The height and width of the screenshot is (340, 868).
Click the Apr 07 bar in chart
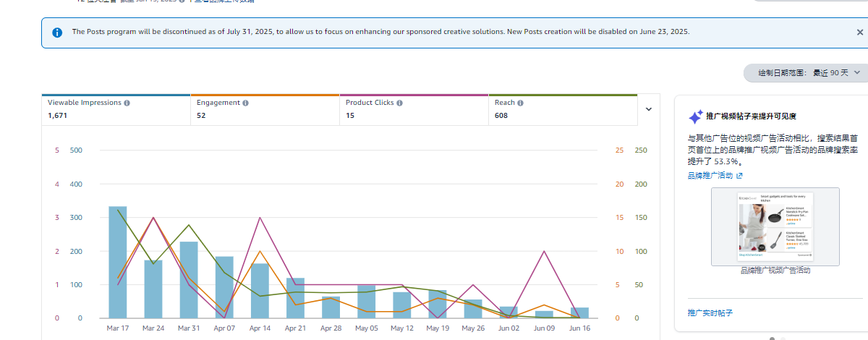[224, 287]
